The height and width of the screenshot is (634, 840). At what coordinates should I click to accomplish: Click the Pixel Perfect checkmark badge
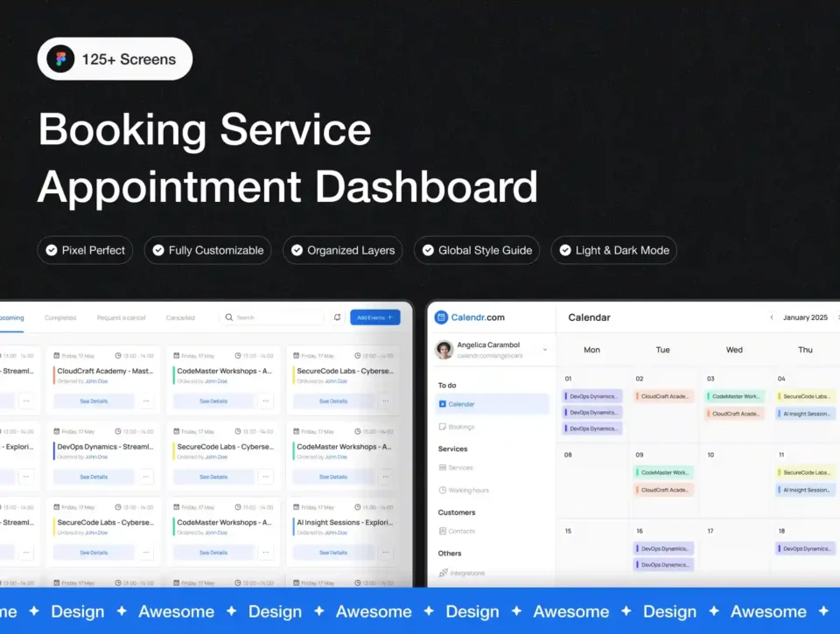click(x=85, y=250)
